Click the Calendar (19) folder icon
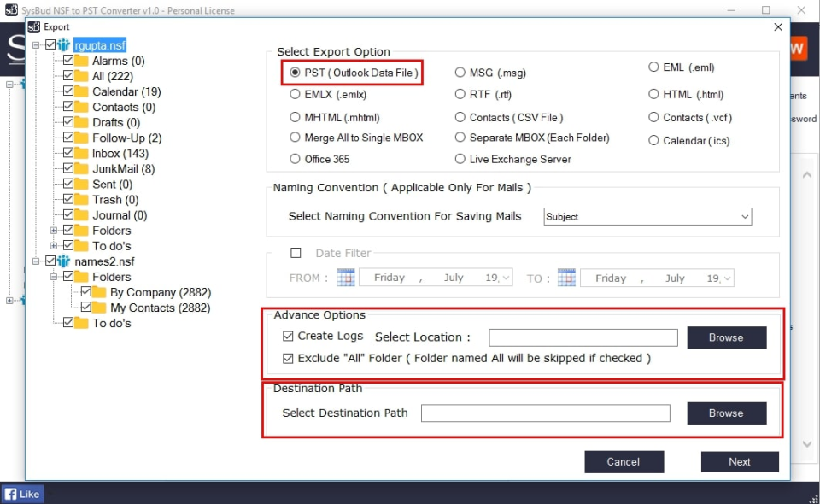This screenshot has width=820, height=504. 81,91
